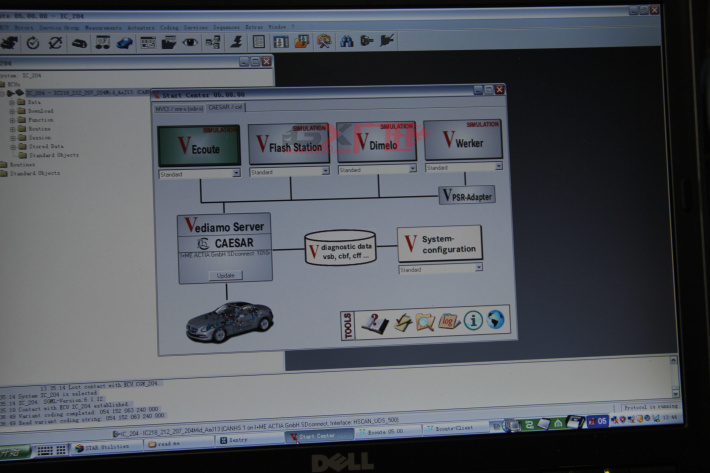Image resolution: width=710 pixels, height=473 pixels.
Task: Select the Standard Objects tree item under Stored Data
Action: (x=53, y=155)
